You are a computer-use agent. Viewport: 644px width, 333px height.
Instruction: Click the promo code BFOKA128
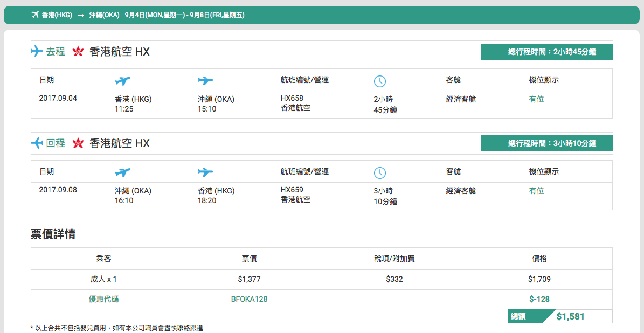tap(250, 300)
